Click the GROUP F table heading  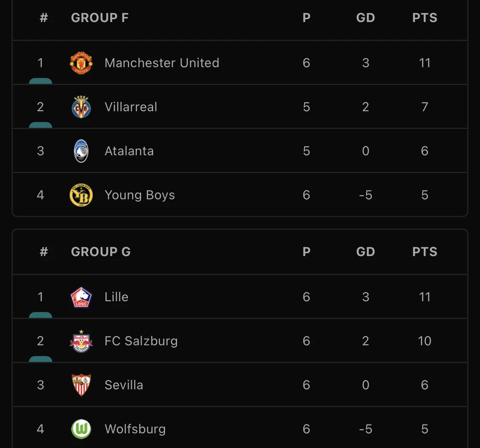coord(100,18)
